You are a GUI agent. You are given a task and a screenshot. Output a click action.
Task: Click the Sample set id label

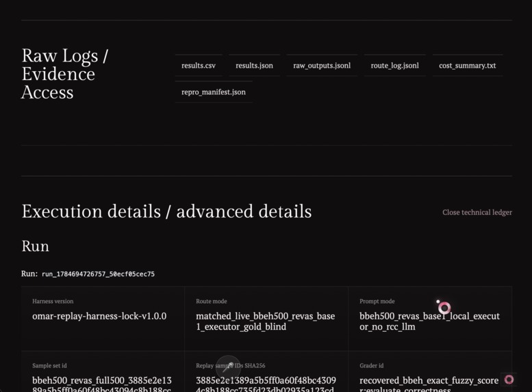[49, 365]
